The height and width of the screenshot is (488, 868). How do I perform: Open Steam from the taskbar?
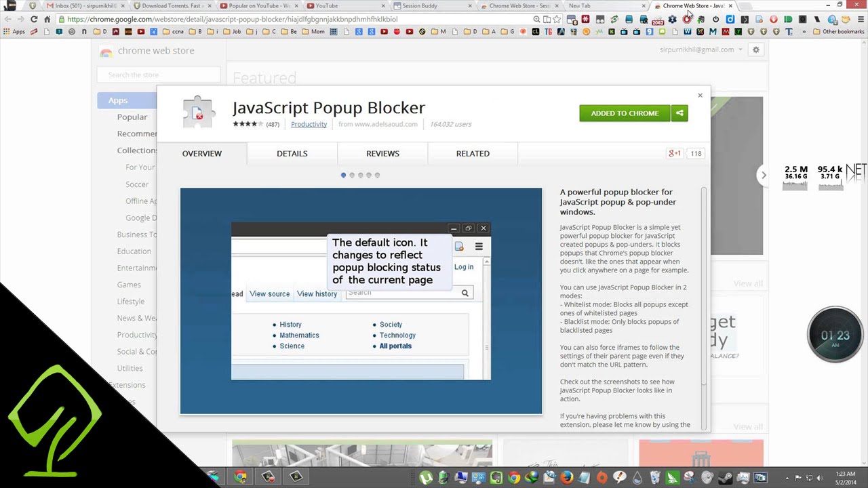[x=725, y=478]
